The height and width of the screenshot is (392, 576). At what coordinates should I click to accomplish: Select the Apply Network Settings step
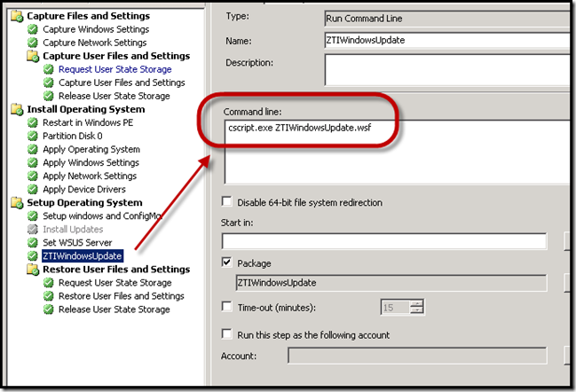click(x=90, y=176)
